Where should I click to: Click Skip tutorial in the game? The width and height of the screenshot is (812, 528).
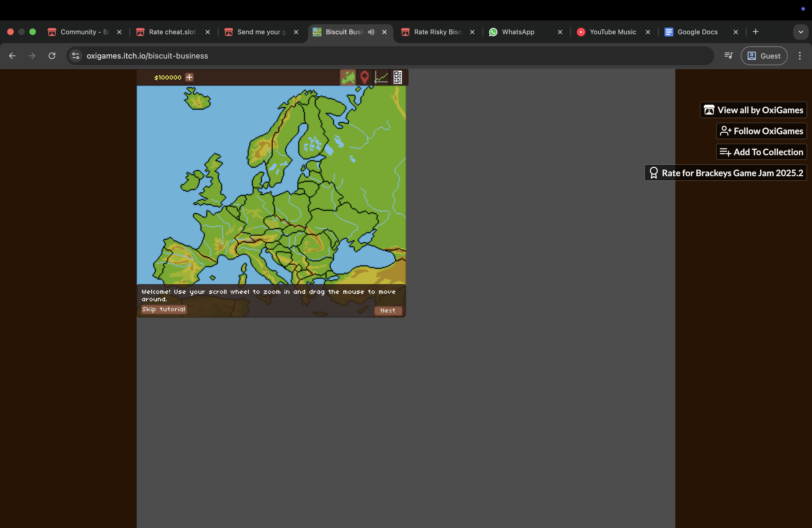164,309
